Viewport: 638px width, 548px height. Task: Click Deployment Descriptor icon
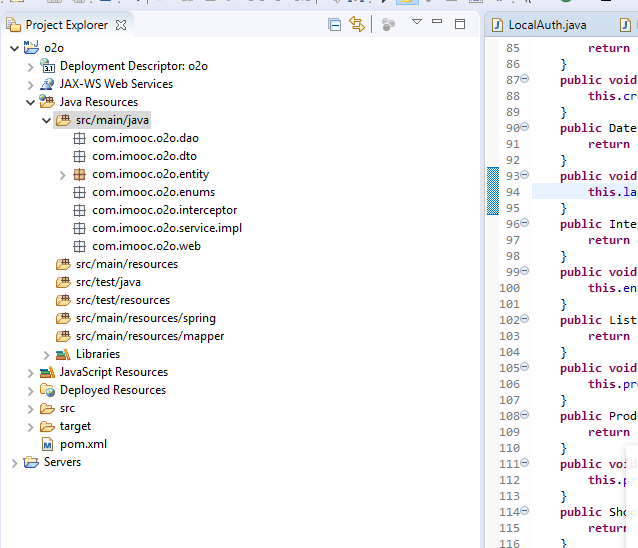point(47,65)
